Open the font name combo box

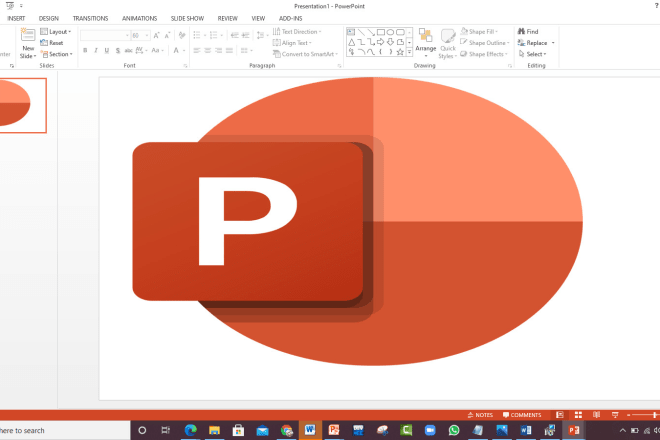tap(105, 35)
